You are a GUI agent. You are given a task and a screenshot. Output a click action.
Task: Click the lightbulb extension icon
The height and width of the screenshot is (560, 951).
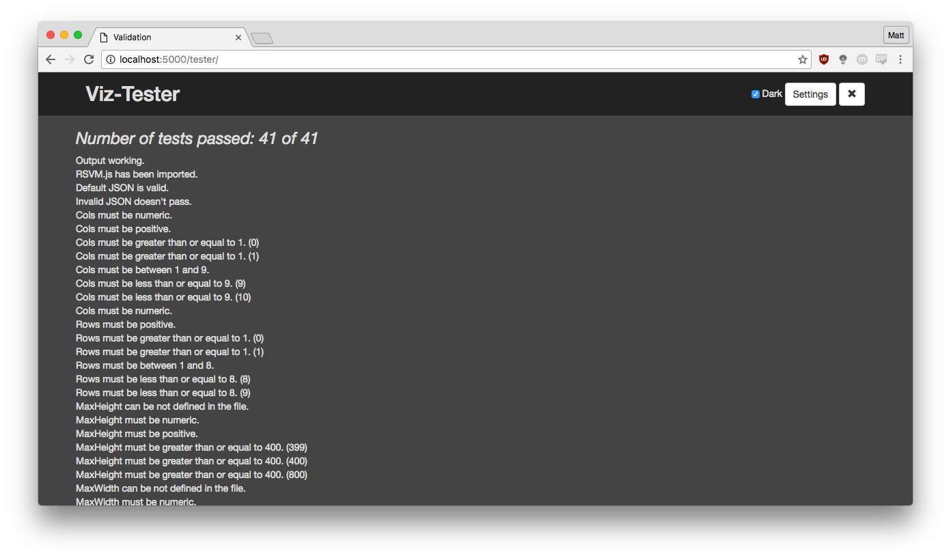[842, 59]
